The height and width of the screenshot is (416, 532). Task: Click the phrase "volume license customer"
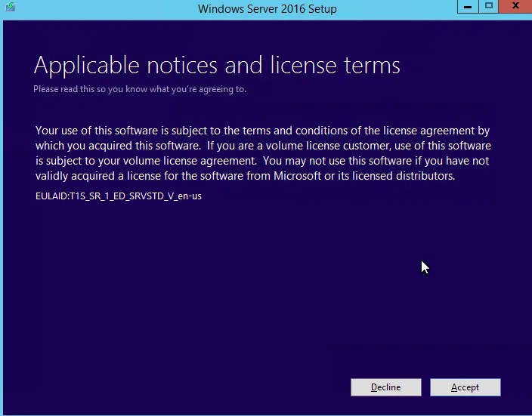[x=328, y=146]
